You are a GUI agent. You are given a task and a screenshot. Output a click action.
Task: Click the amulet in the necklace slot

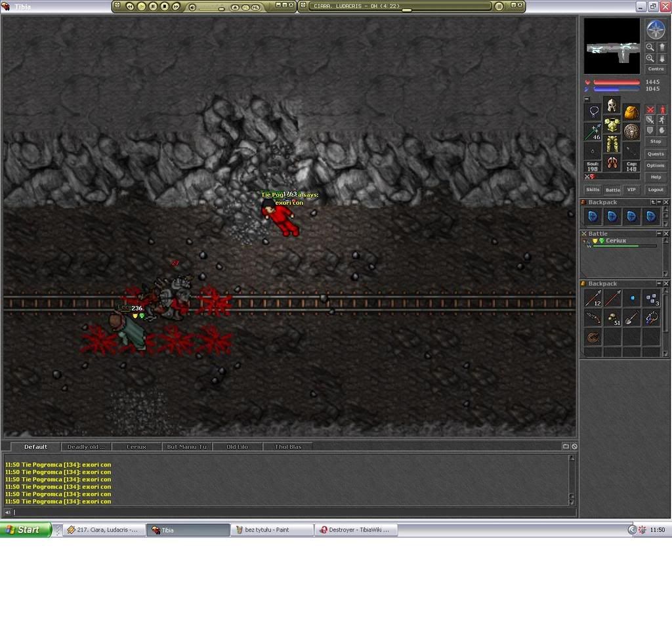click(593, 112)
